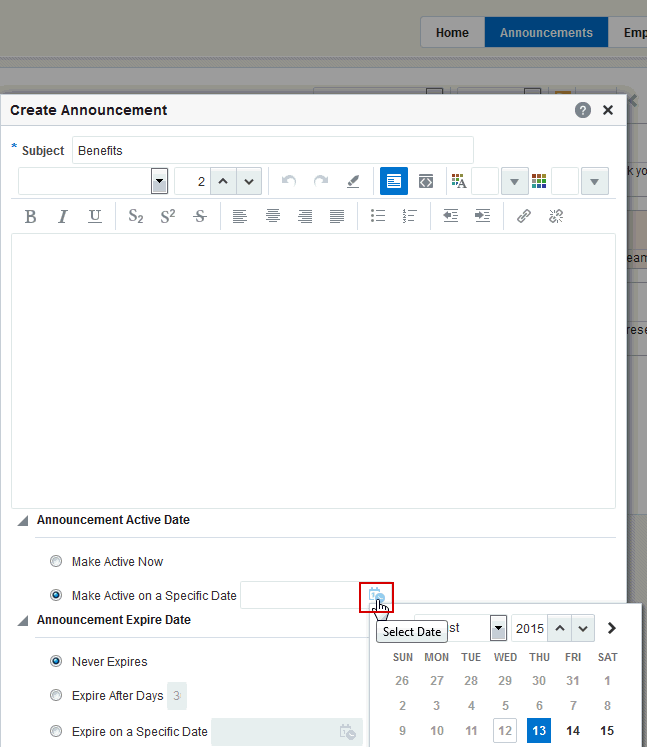Collapse Announcement Expire Date section
647x747 pixels.
tap(22, 621)
